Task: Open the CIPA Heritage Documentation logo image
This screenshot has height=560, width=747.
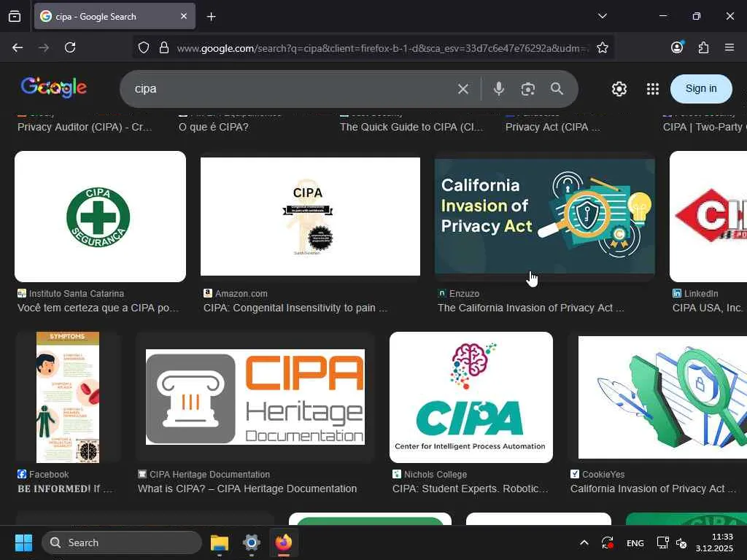Action: pos(255,397)
